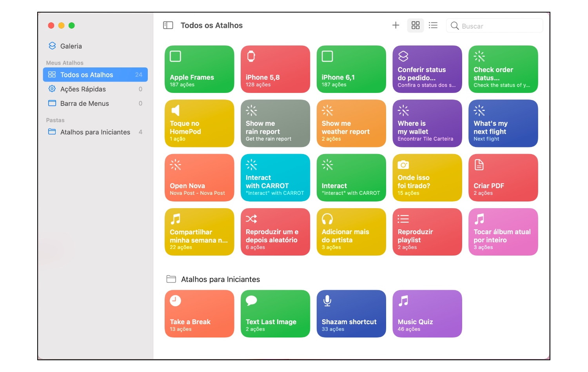The image size is (588, 372).
Task: Click clock icon on Take a Break
Action: (x=175, y=301)
